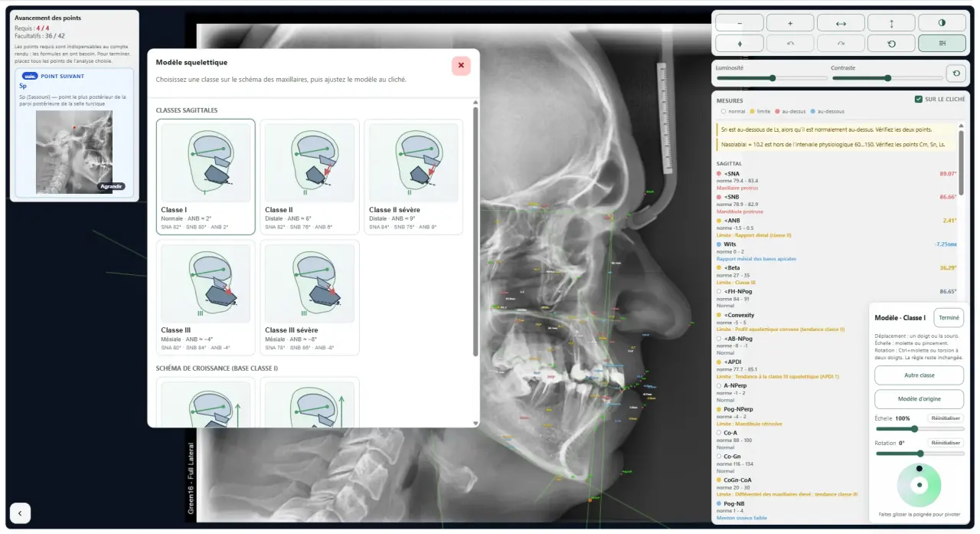Screen dimensions: 980x534
Task: Pick the Classe III model card
Action: [206, 297]
